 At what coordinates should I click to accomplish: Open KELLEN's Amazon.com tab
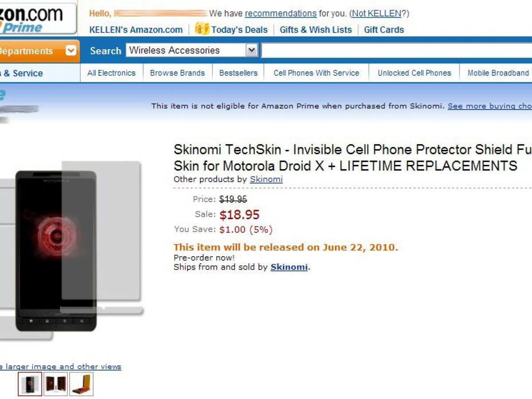(x=136, y=30)
